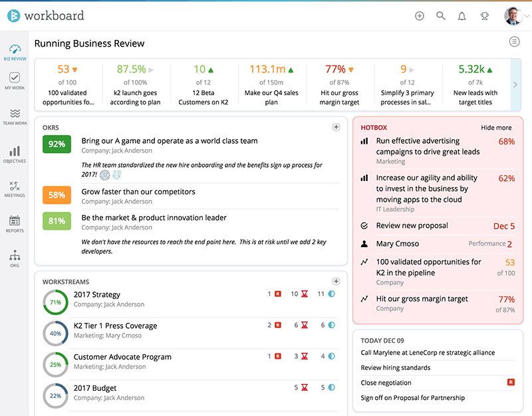Image resolution: width=532 pixels, height=416 pixels.
Task: Open Meetings in the sidebar
Action: (x=15, y=189)
